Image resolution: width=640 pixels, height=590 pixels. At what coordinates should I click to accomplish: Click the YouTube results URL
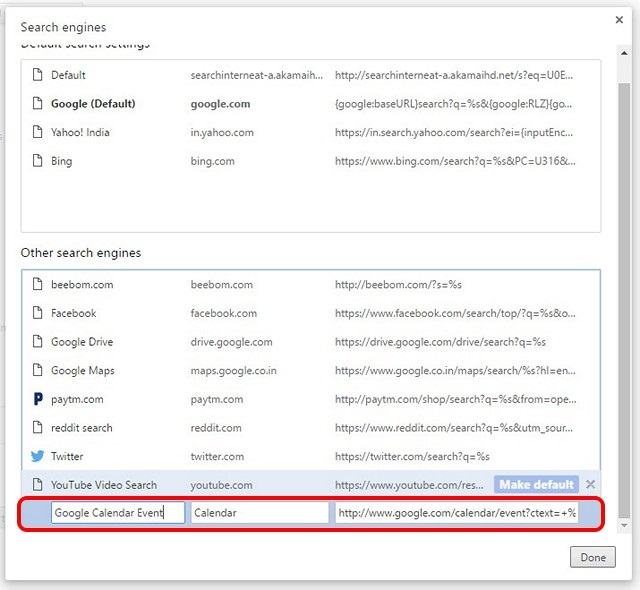tap(409, 485)
